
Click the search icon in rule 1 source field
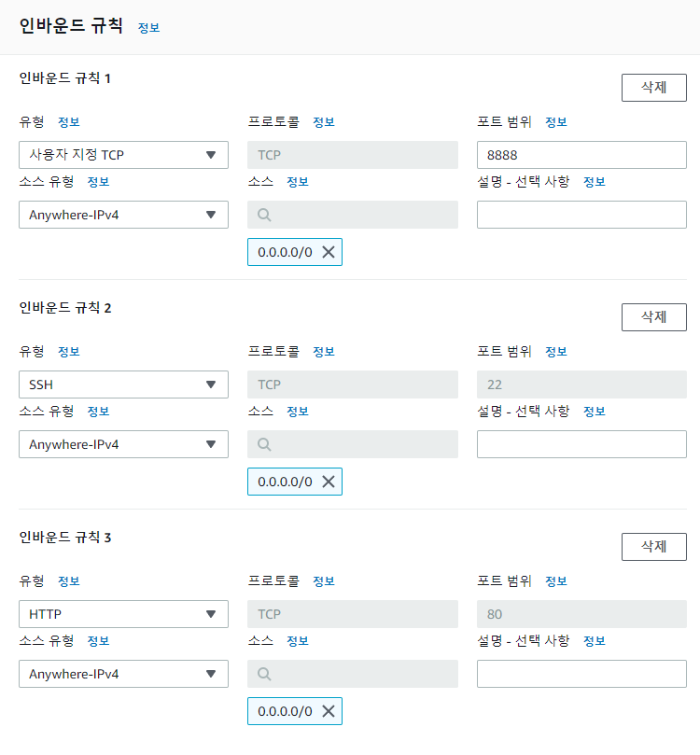pyautogui.click(x=264, y=215)
